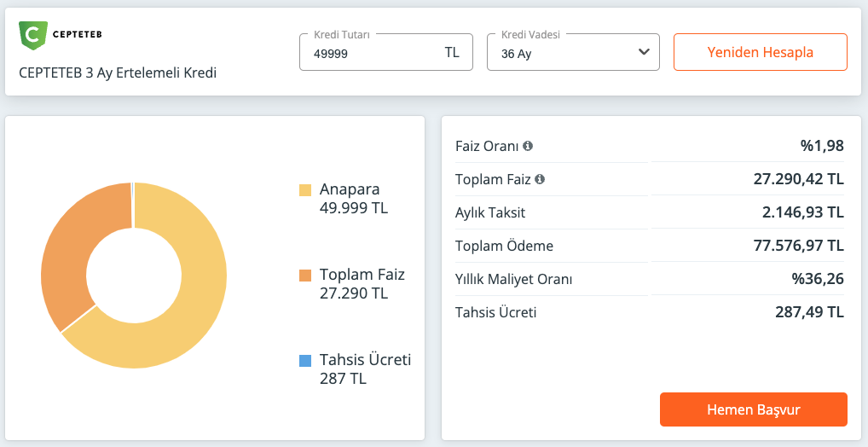
Task: Click the 287,49 TL fee value
Action: (x=809, y=312)
